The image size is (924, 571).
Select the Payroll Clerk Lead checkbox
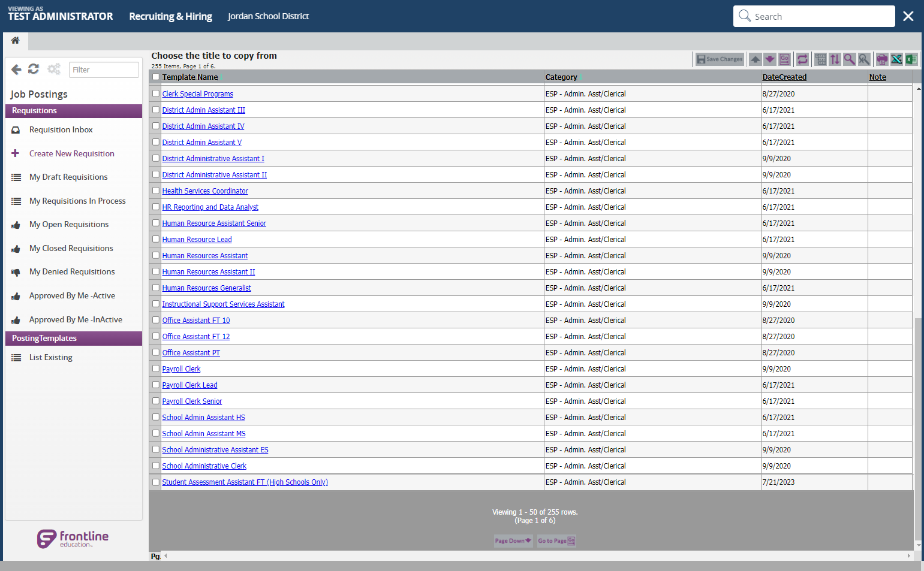point(156,385)
